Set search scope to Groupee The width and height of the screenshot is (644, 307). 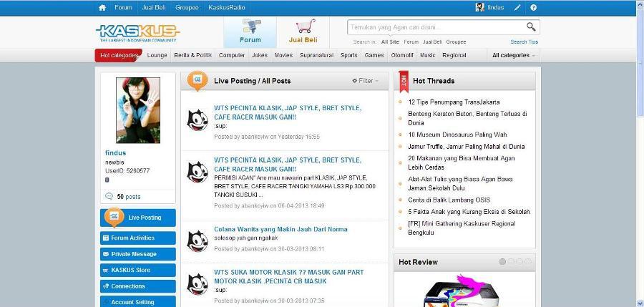457,42
